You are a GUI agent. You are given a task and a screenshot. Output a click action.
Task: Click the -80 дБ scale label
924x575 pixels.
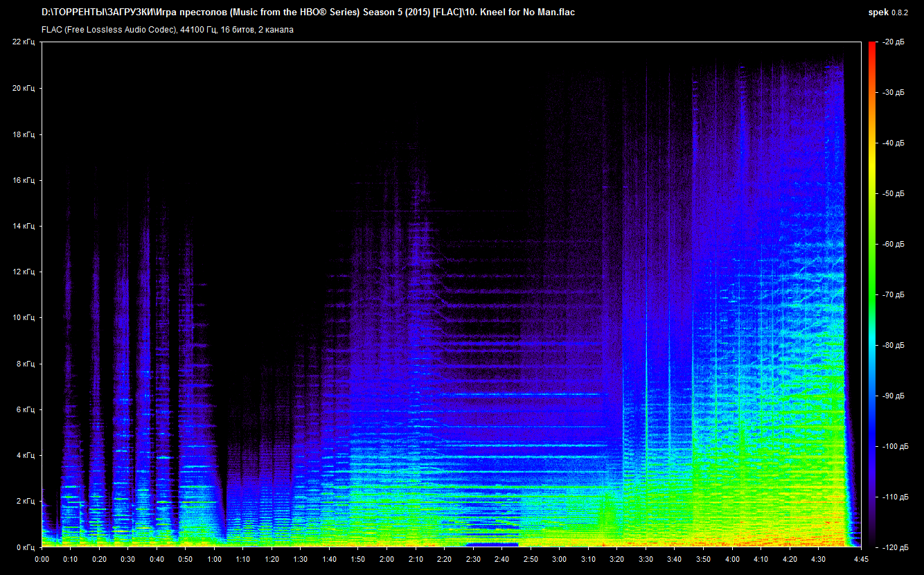[x=893, y=345]
